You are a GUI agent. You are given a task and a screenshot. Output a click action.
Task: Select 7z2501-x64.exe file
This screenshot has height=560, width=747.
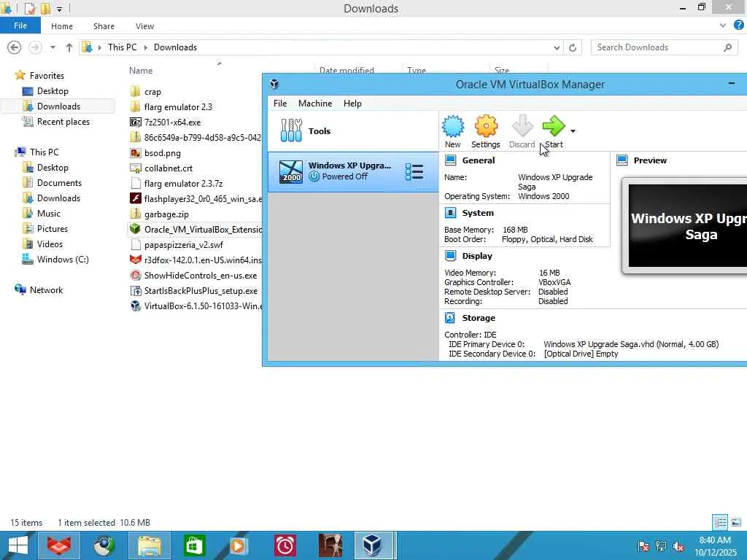coord(172,122)
